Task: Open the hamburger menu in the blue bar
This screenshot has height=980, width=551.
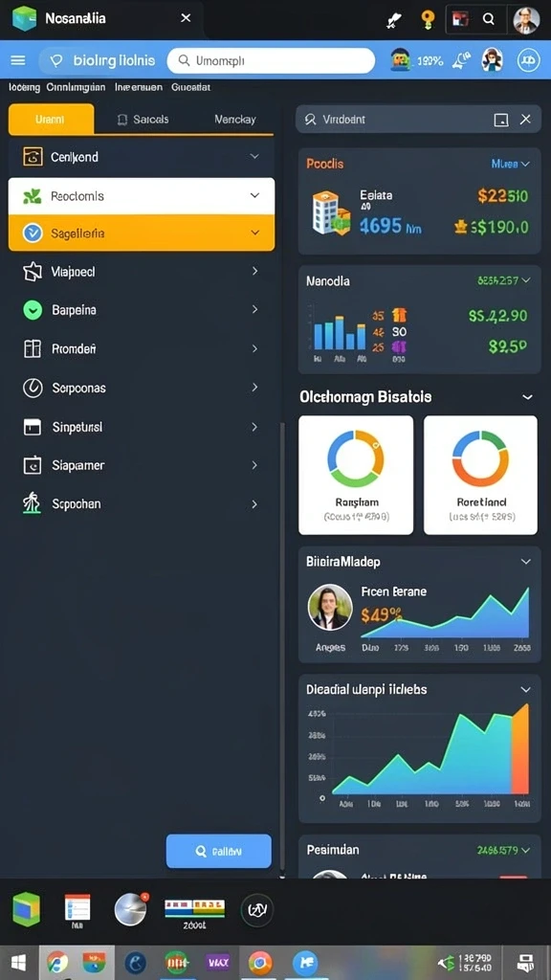Action: (x=18, y=60)
